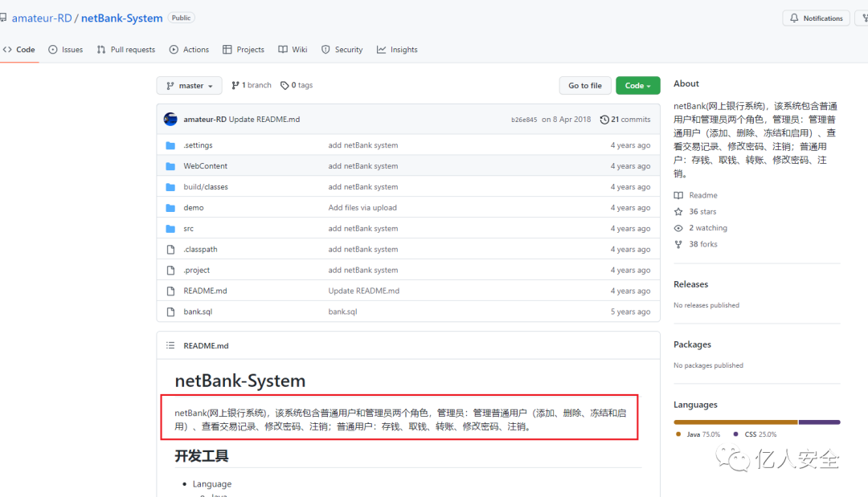
Task: Open the build/classes folder name
Action: [206, 187]
